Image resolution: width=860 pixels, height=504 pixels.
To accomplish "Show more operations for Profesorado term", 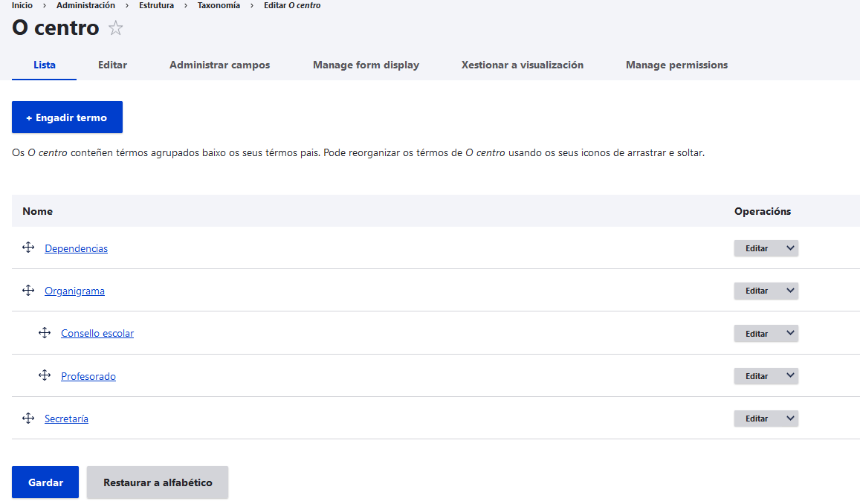I will [789, 376].
